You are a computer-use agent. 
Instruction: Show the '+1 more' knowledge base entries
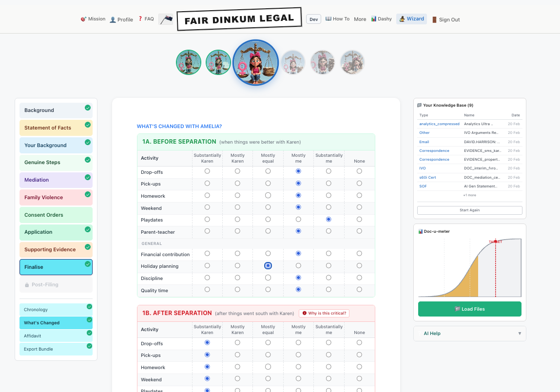[x=470, y=195]
